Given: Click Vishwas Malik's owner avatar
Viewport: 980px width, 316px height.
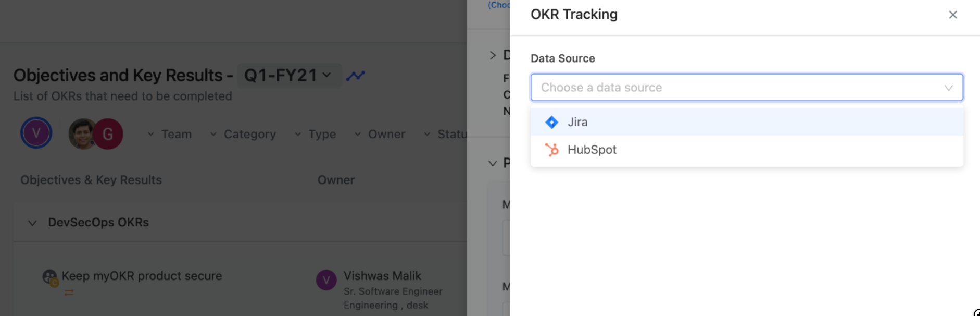Looking at the screenshot, I should coord(326,280).
